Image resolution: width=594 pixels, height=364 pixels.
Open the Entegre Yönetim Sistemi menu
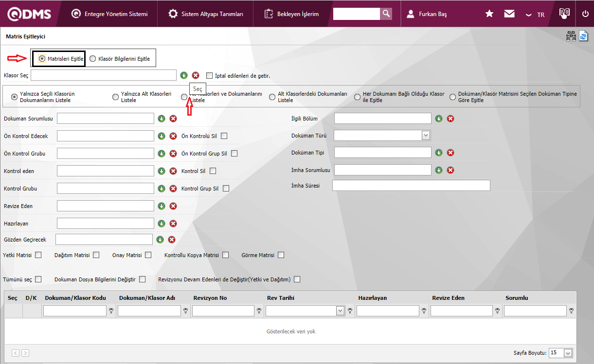point(109,14)
